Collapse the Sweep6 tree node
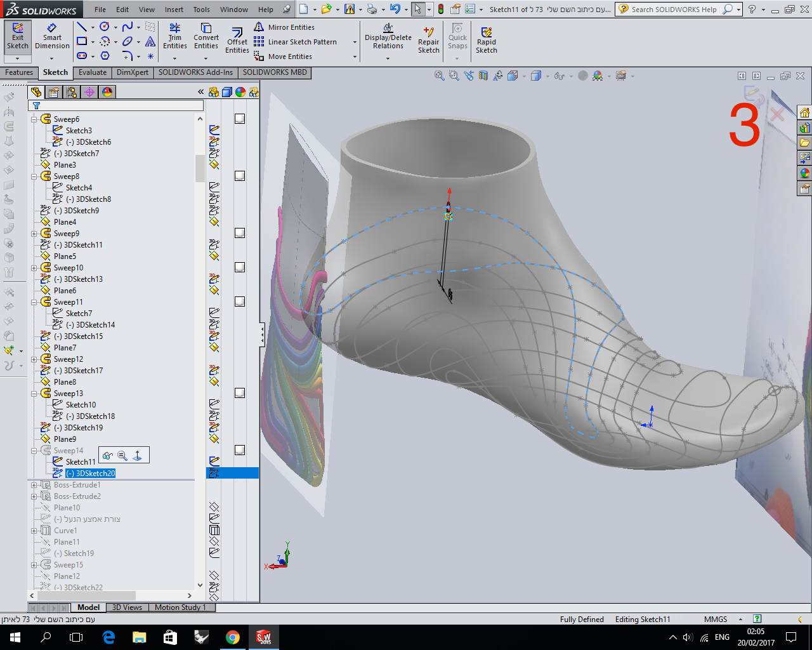 (34, 119)
